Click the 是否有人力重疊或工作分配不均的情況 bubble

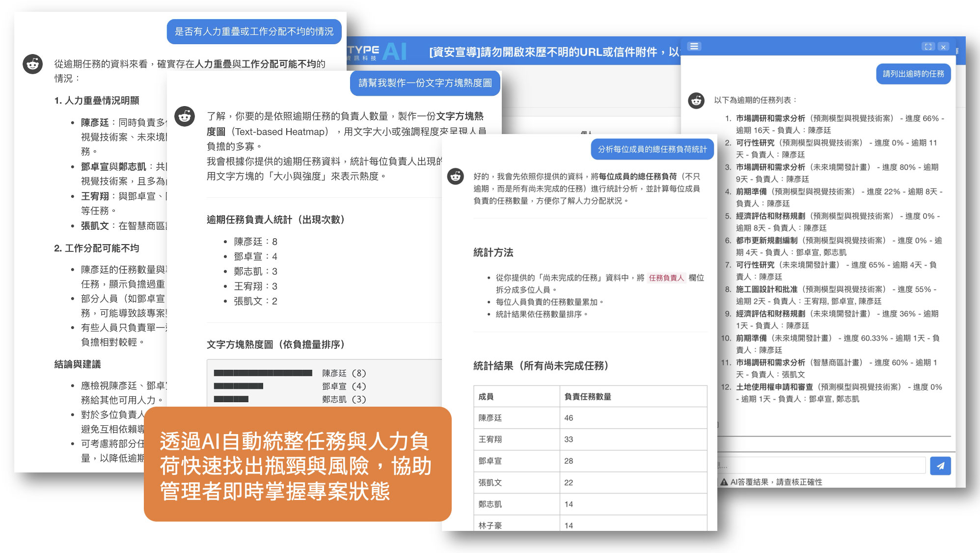tap(254, 31)
